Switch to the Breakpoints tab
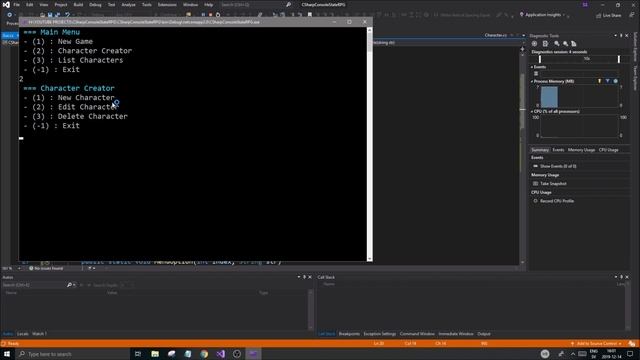Image resolution: width=640 pixels, height=360 pixels. click(x=349, y=334)
